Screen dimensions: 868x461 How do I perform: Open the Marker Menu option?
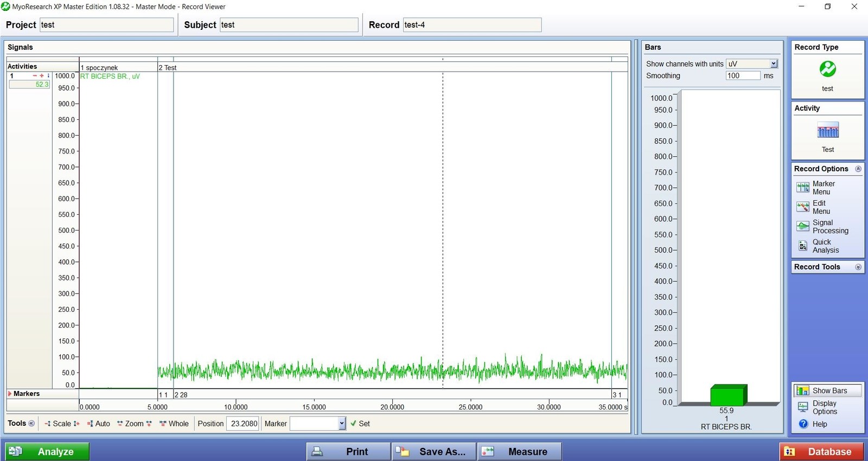[x=822, y=188]
